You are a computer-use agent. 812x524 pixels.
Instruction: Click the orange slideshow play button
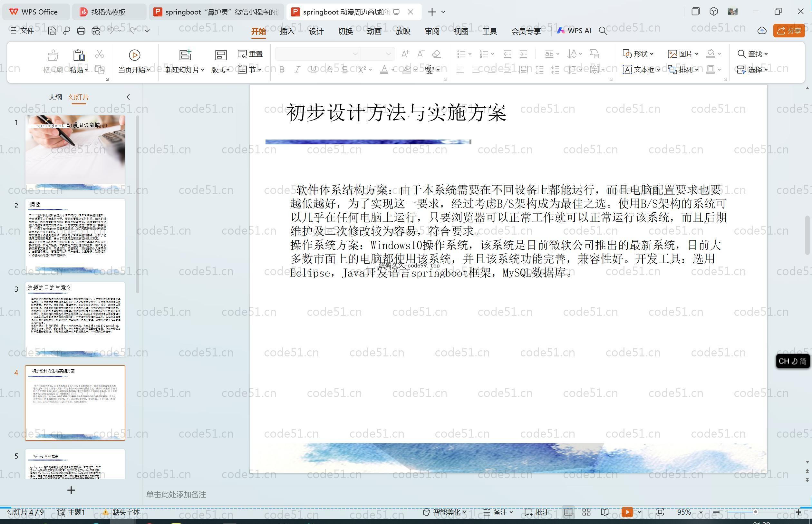click(x=627, y=512)
